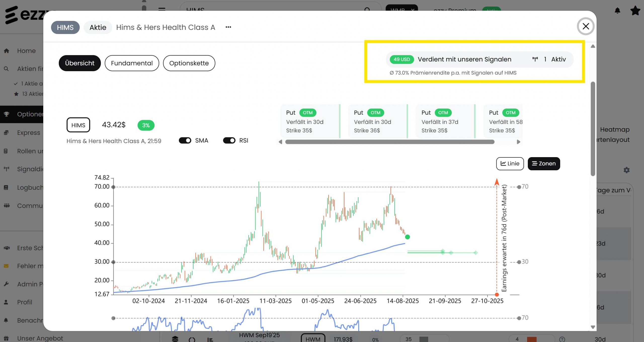Click the notification bell in top bar

(x=617, y=11)
